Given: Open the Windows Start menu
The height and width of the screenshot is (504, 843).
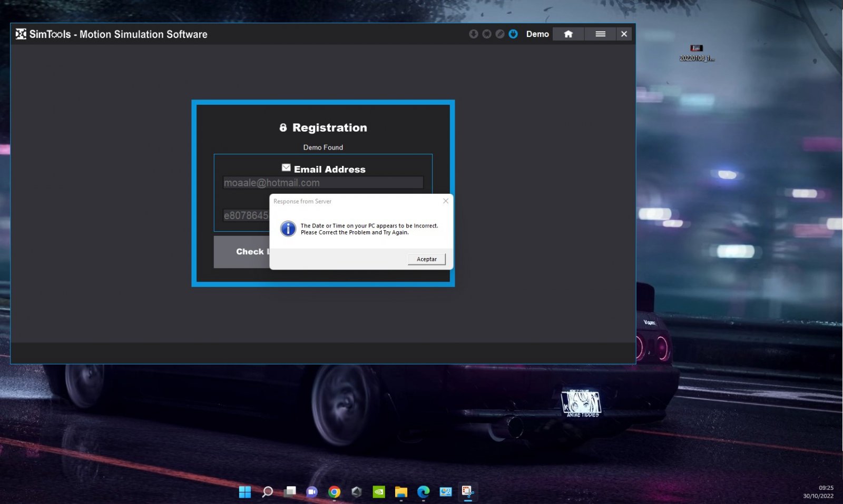Looking at the screenshot, I should coord(245,492).
